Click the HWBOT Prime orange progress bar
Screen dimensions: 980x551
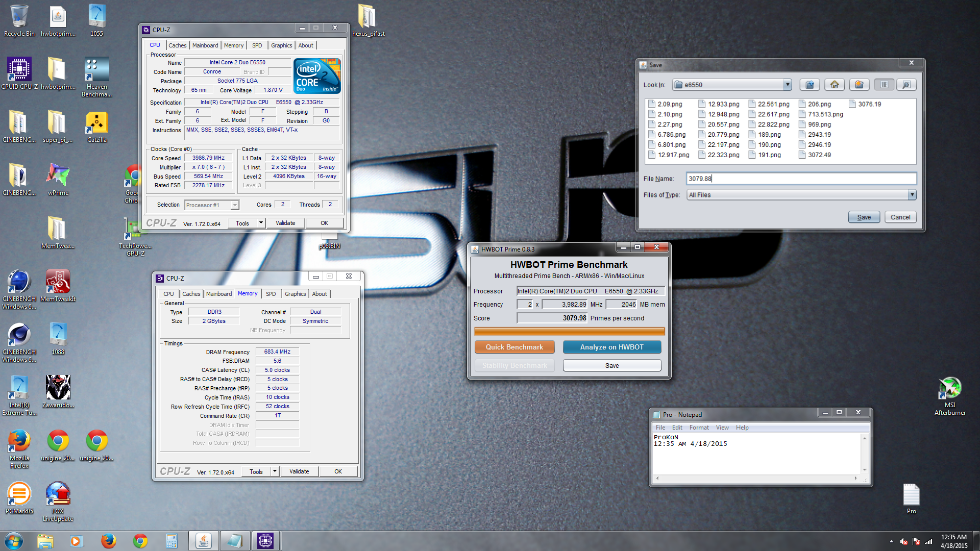tap(569, 331)
